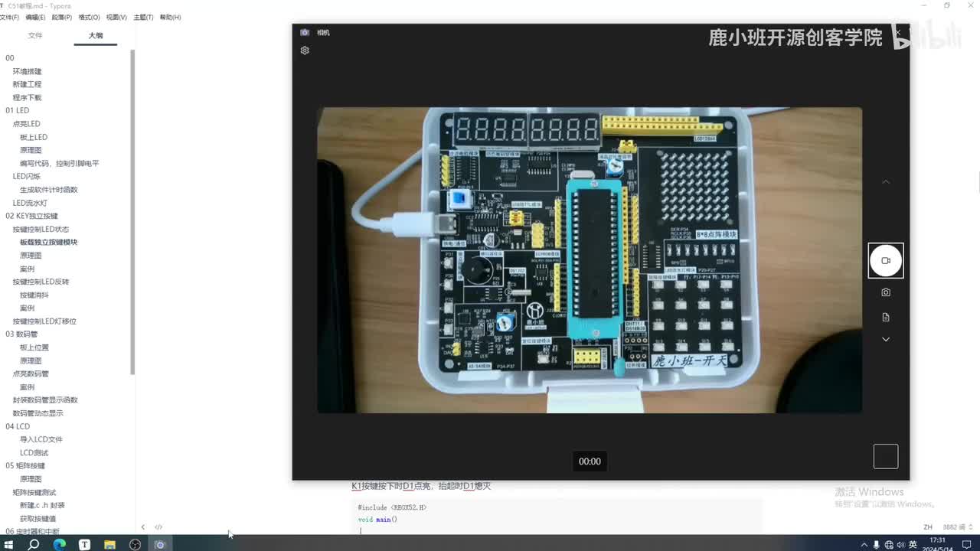This screenshot has width=980, height=551.
Task: Launch Microsoft Edge from taskbar
Action: (x=59, y=544)
